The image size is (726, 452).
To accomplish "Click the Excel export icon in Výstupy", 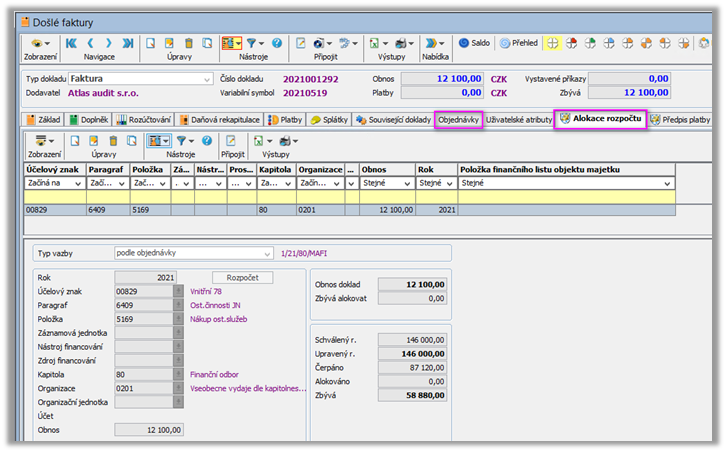I will pos(374,43).
